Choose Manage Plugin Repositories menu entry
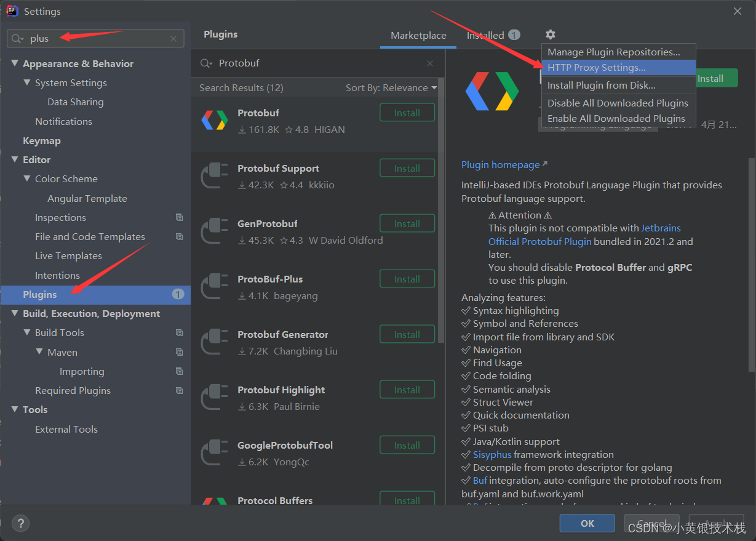Image resolution: width=756 pixels, height=541 pixels. tap(618, 52)
